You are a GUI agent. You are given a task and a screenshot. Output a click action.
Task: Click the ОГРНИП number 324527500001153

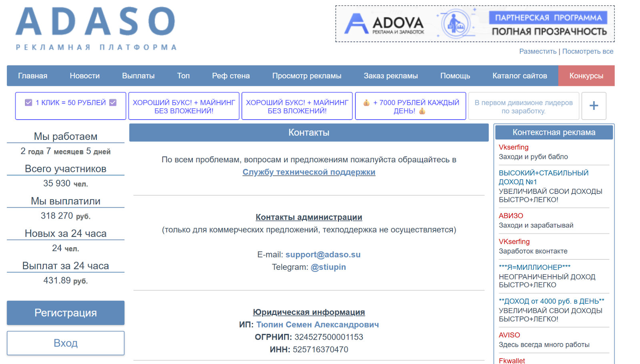point(329,337)
